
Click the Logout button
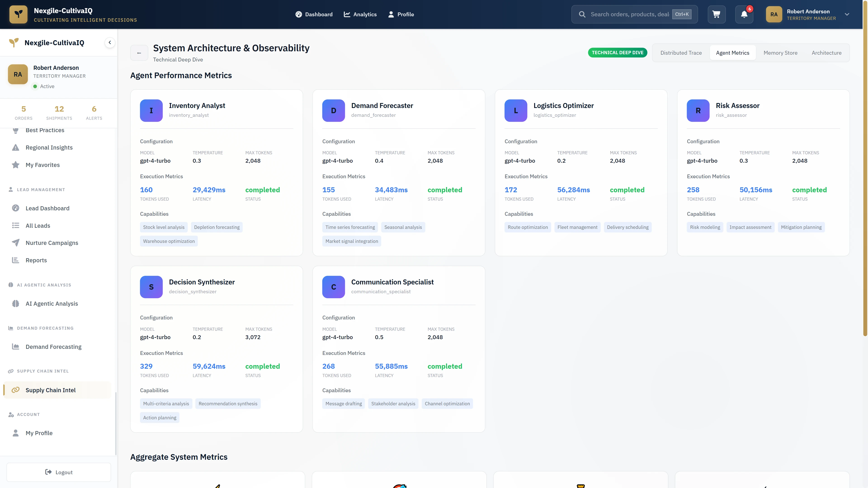[59, 472]
